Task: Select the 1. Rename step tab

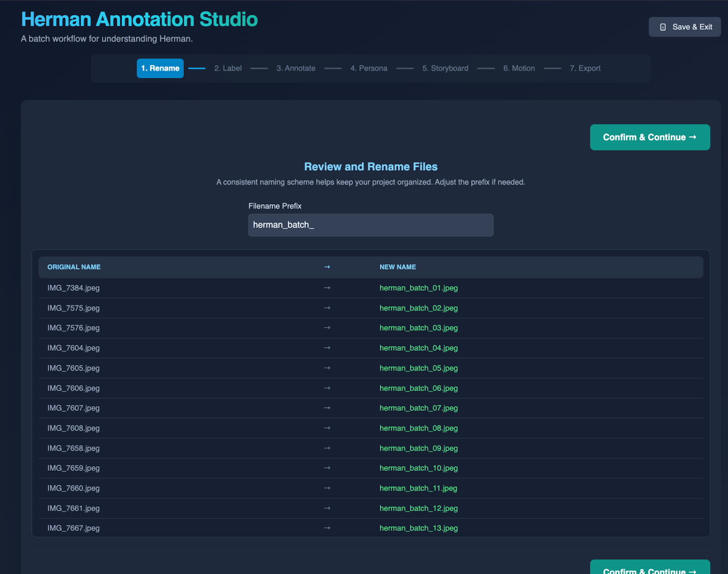Action: point(160,68)
